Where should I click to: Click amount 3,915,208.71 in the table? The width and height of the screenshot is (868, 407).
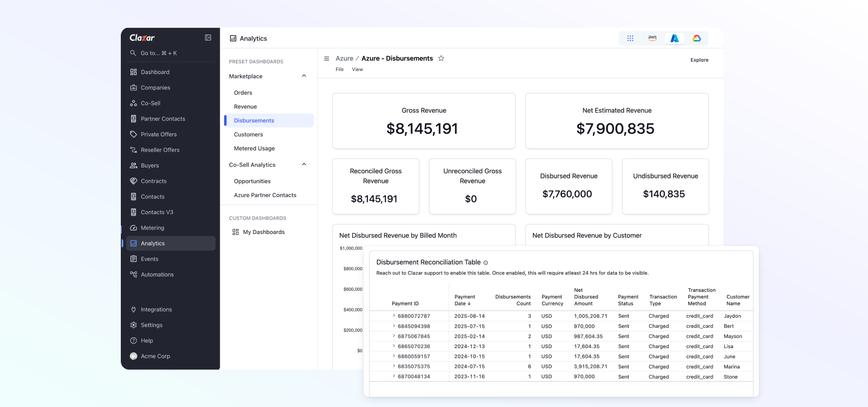point(590,366)
